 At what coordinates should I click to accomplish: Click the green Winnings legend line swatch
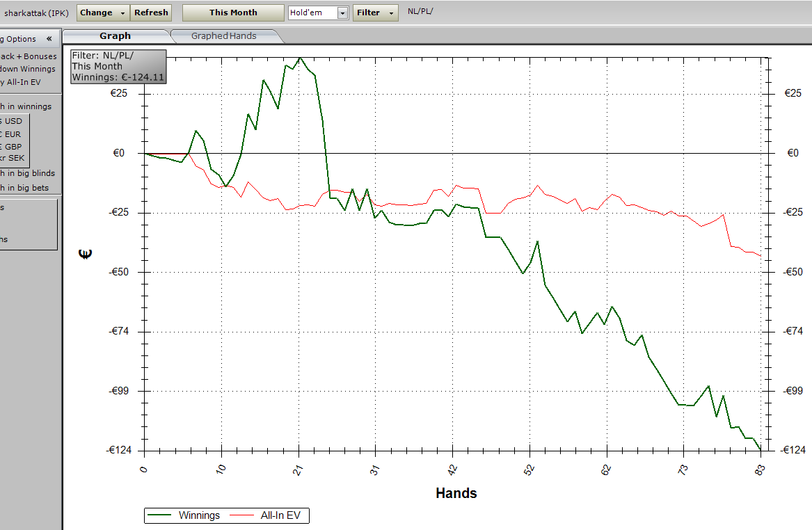pos(159,515)
